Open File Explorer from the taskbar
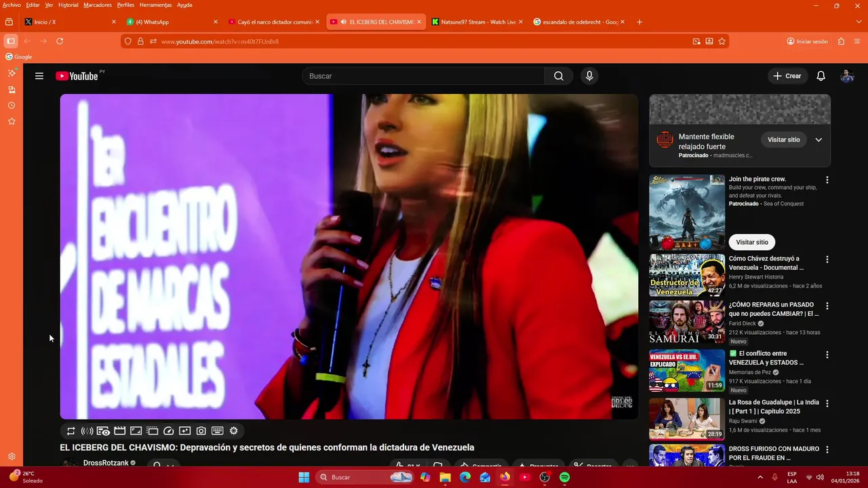 point(445,477)
